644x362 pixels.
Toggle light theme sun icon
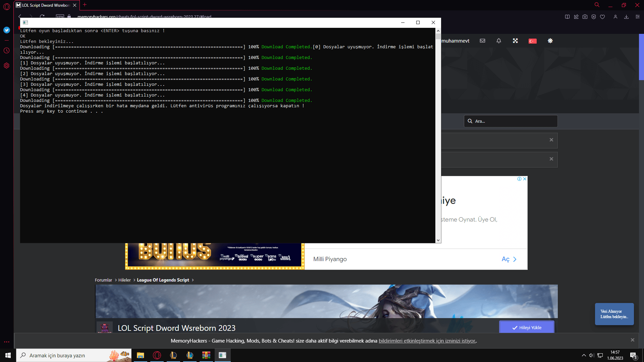550,41
